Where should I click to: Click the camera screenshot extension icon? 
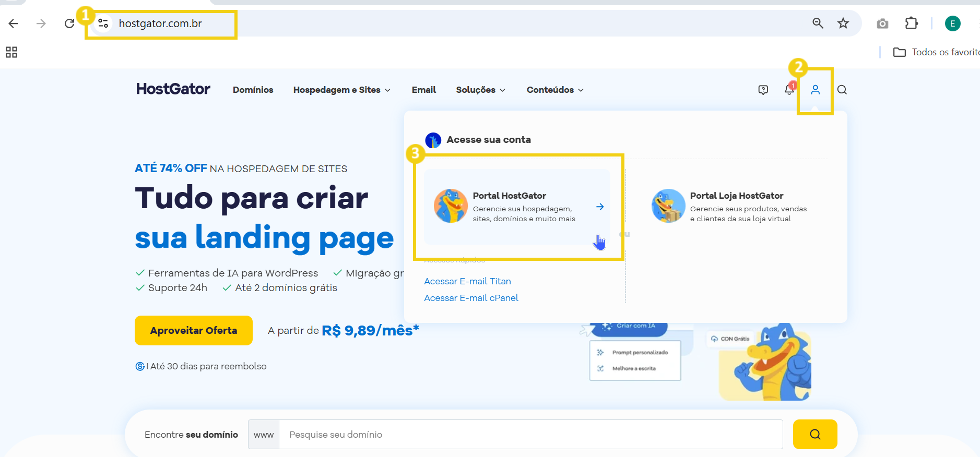tap(882, 23)
